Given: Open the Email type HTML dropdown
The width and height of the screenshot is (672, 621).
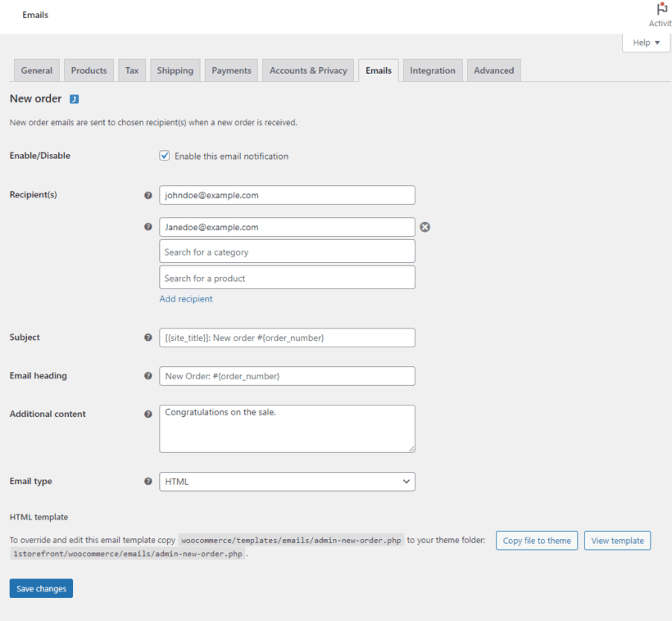Looking at the screenshot, I should point(287,482).
